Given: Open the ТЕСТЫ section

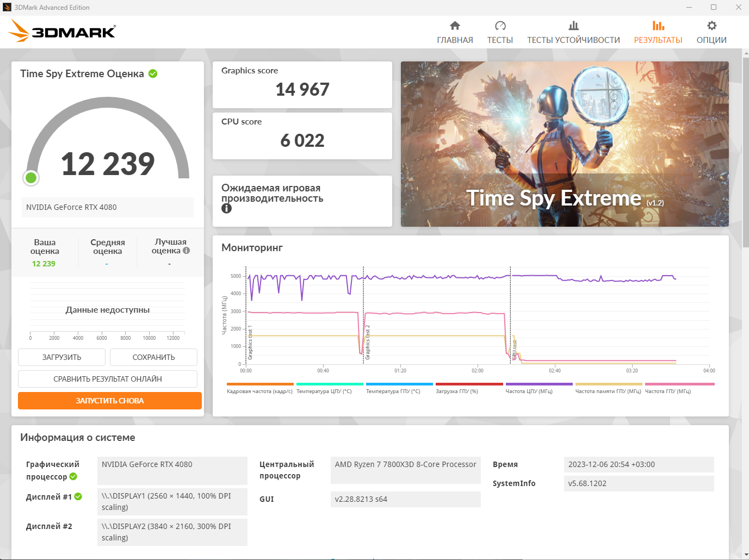Looking at the screenshot, I should coord(500,33).
